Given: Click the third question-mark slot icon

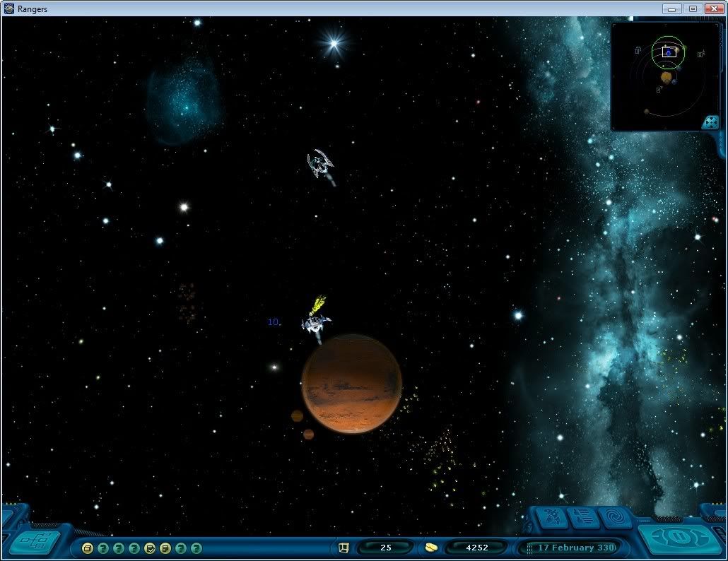Looking at the screenshot, I should coord(134,548).
